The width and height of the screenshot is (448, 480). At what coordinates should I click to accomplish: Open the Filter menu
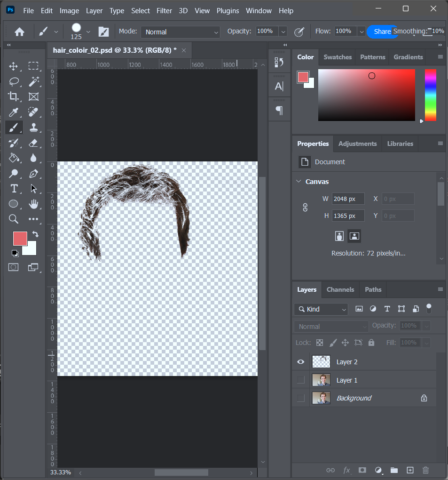(x=164, y=11)
